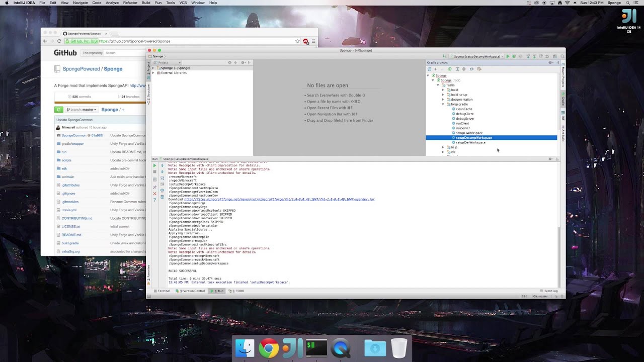Expand all nodes in Gradle tree
Screen dimensions: 644x362
pos(457,69)
